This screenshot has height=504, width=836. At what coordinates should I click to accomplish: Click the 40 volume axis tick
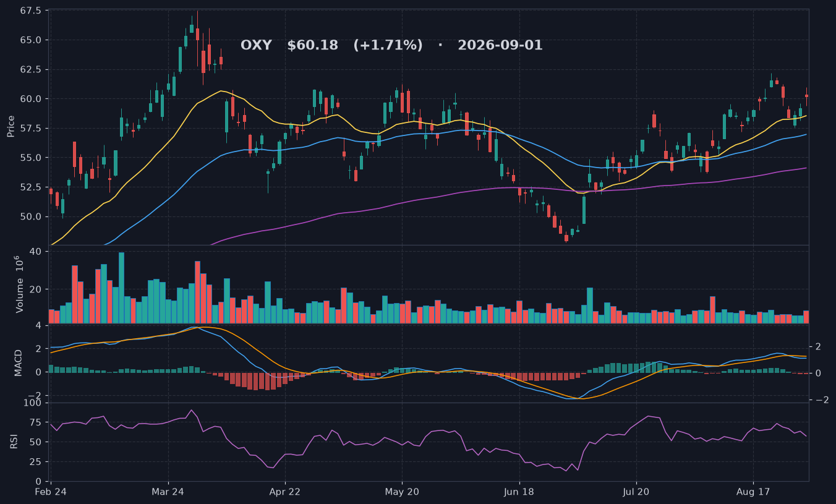(x=36, y=252)
